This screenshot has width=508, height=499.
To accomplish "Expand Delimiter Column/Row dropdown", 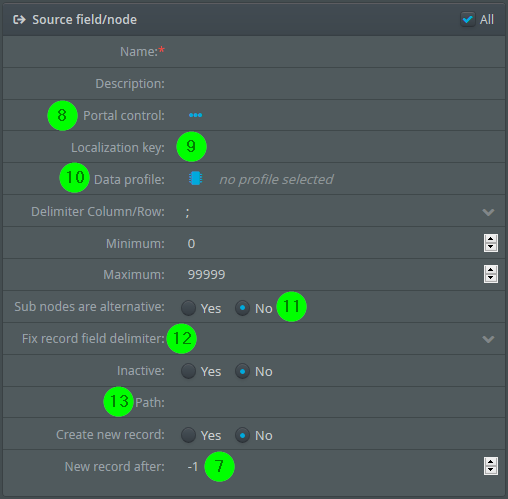I will click(488, 212).
